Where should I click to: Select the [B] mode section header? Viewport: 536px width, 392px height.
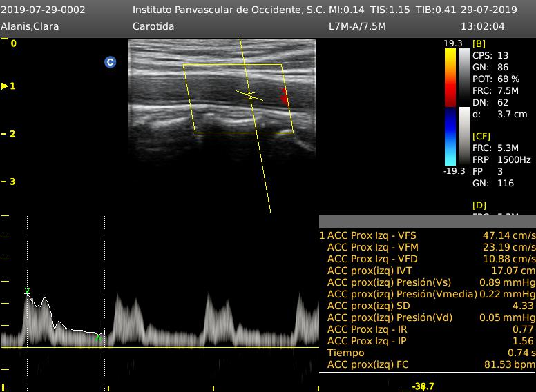(x=479, y=43)
